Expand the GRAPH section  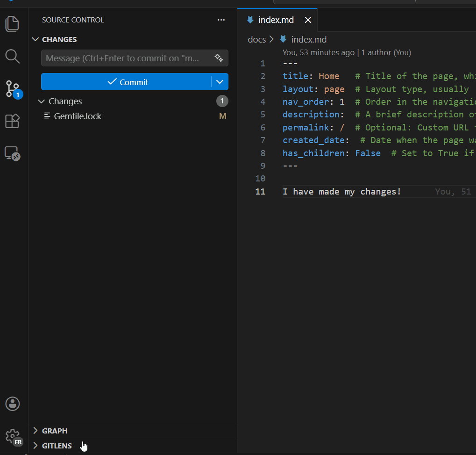coord(54,431)
